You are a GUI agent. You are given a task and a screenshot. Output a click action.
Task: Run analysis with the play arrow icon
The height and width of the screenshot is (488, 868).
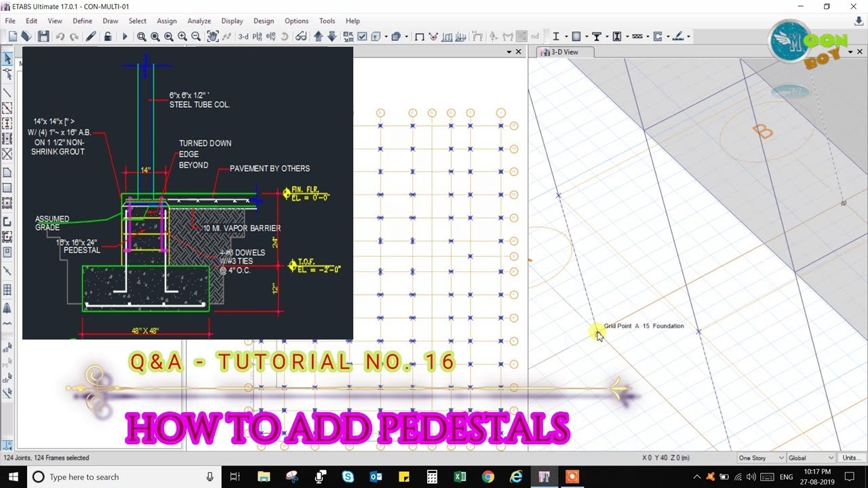point(125,37)
